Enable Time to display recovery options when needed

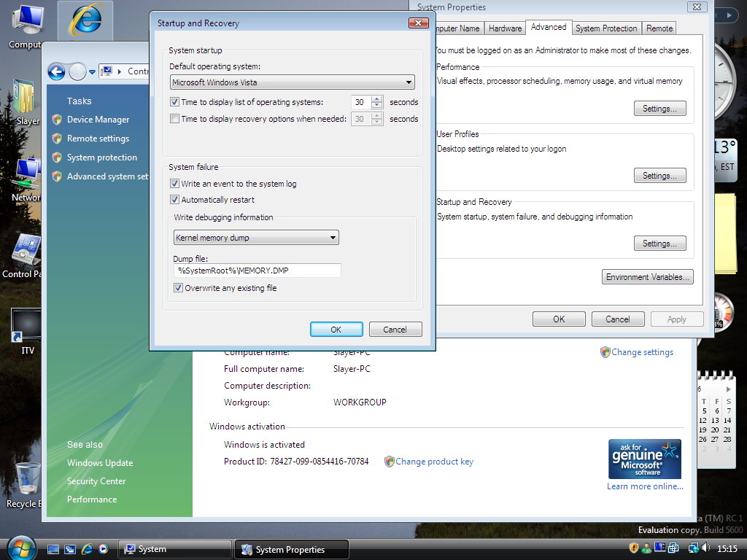pyautogui.click(x=175, y=119)
